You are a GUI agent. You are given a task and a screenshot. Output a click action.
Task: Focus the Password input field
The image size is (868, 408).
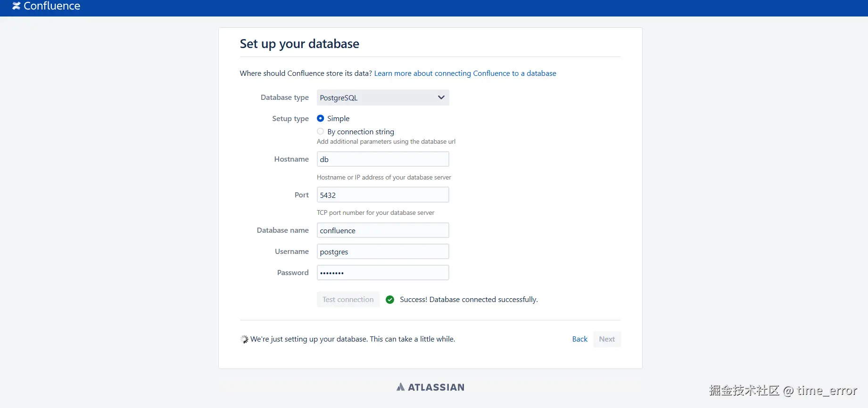pos(383,273)
